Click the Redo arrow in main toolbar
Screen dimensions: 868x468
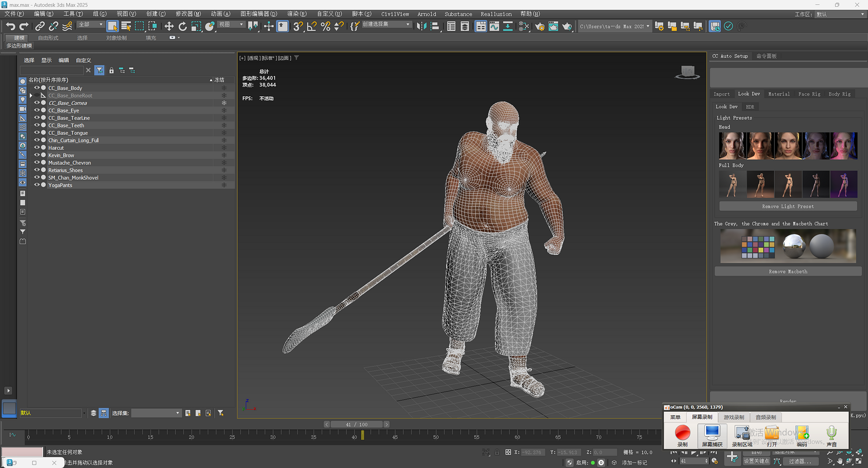click(x=24, y=26)
